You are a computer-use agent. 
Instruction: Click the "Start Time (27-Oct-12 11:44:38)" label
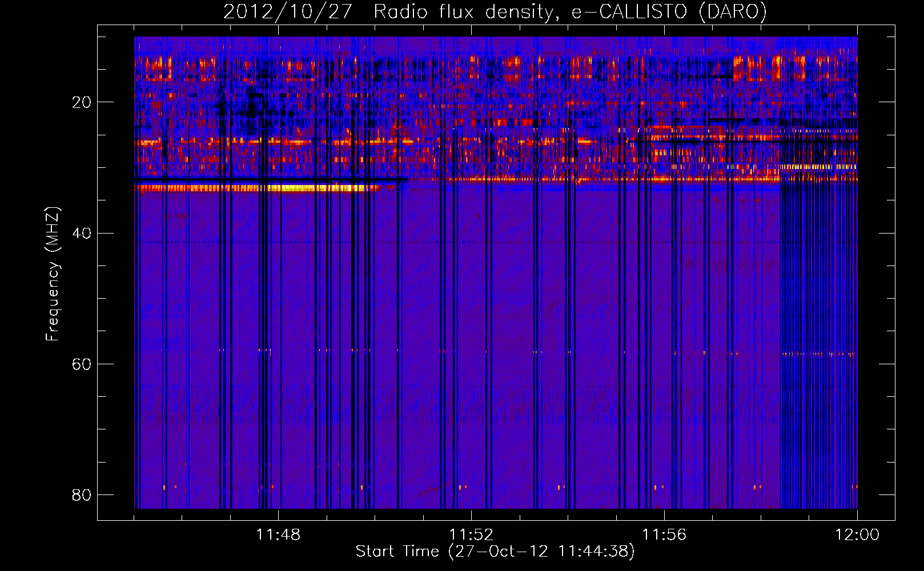pos(495,552)
